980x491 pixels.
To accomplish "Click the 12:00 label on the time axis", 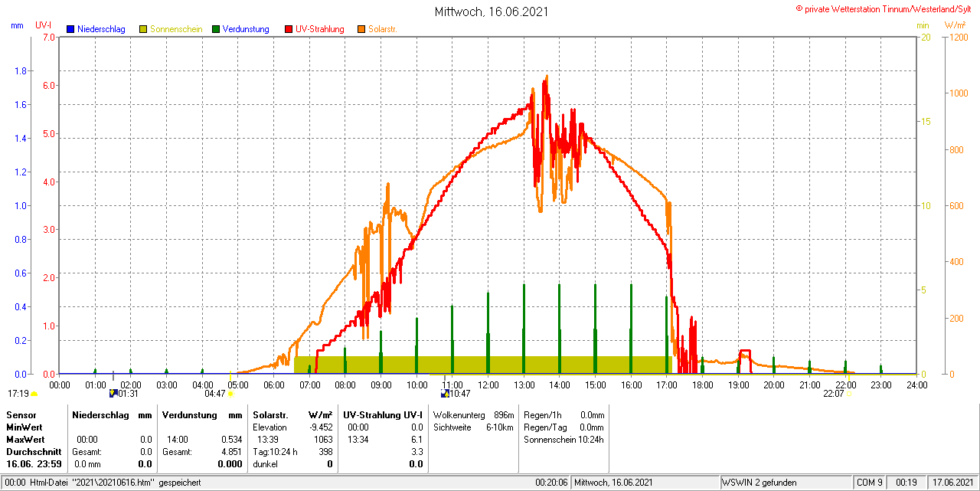I will (x=488, y=385).
